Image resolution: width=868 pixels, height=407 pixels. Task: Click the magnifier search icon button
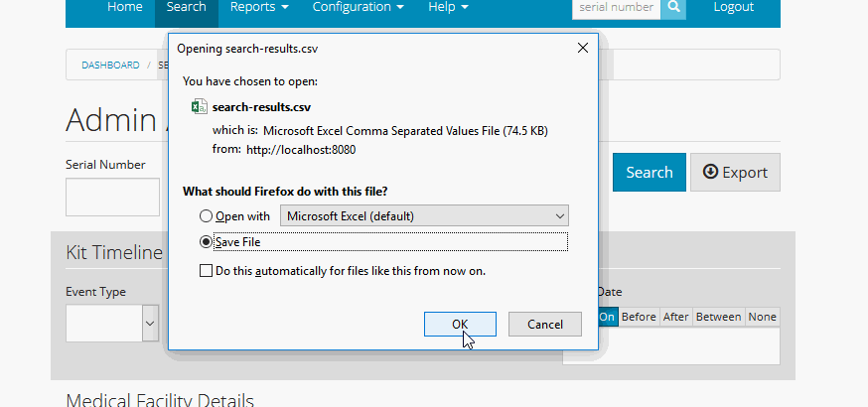pyautogui.click(x=673, y=8)
